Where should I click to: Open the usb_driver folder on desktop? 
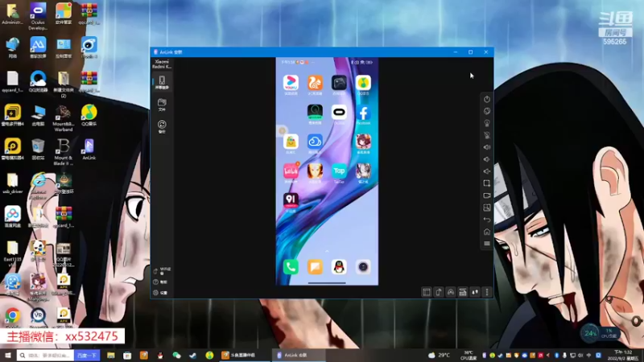[x=12, y=183]
